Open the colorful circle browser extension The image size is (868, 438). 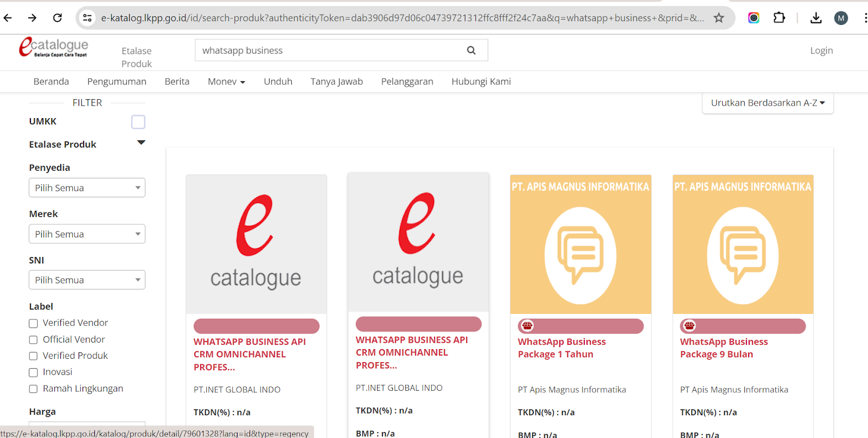coord(754,18)
